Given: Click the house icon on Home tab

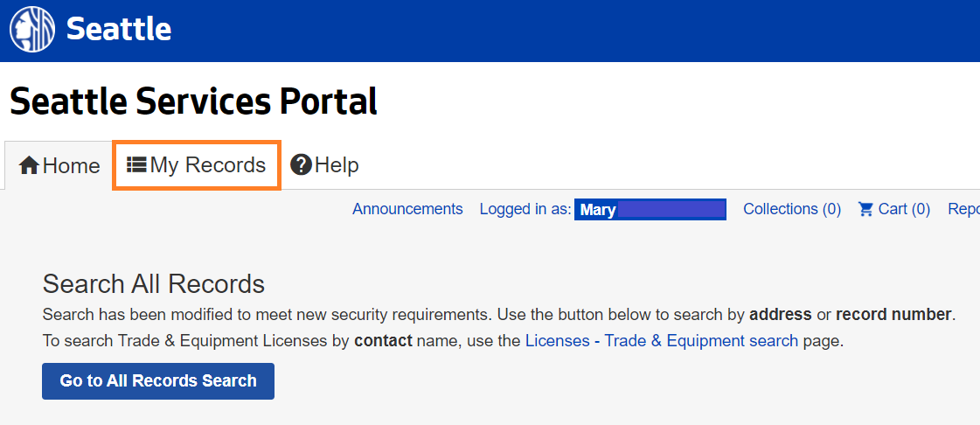Looking at the screenshot, I should pyautogui.click(x=29, y=165).
